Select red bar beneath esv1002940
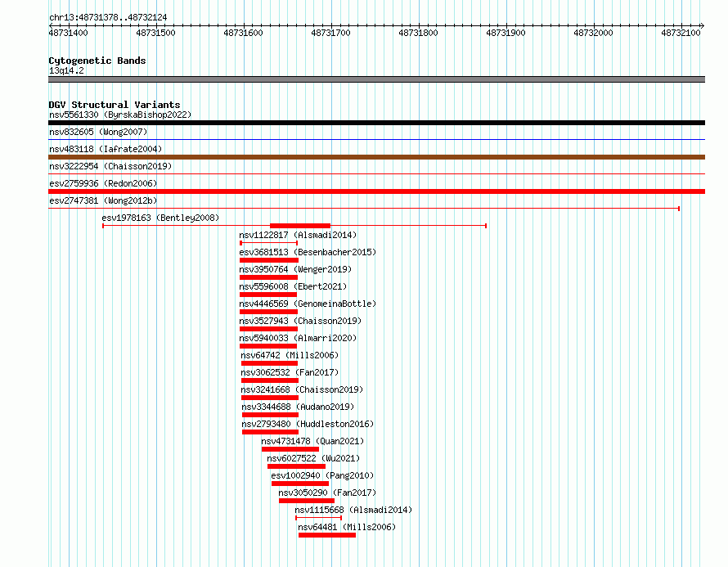The width and height of the screenshot is (728, 567). tap(300, 484)
